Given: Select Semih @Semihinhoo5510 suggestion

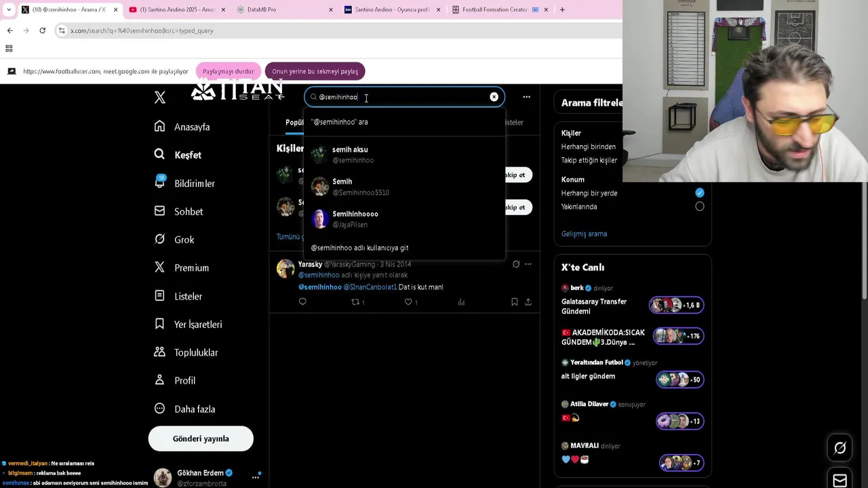Looking at the screenshot, I should click(404, 187).
